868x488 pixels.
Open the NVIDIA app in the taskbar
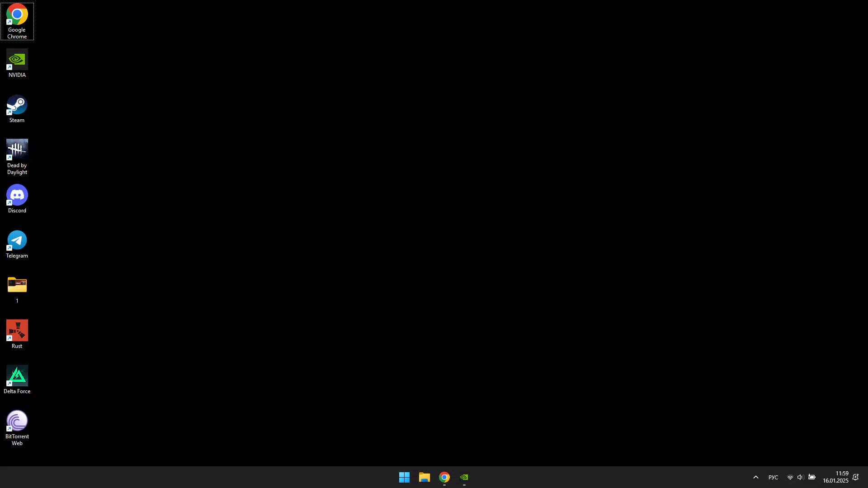tap(464, 477)
